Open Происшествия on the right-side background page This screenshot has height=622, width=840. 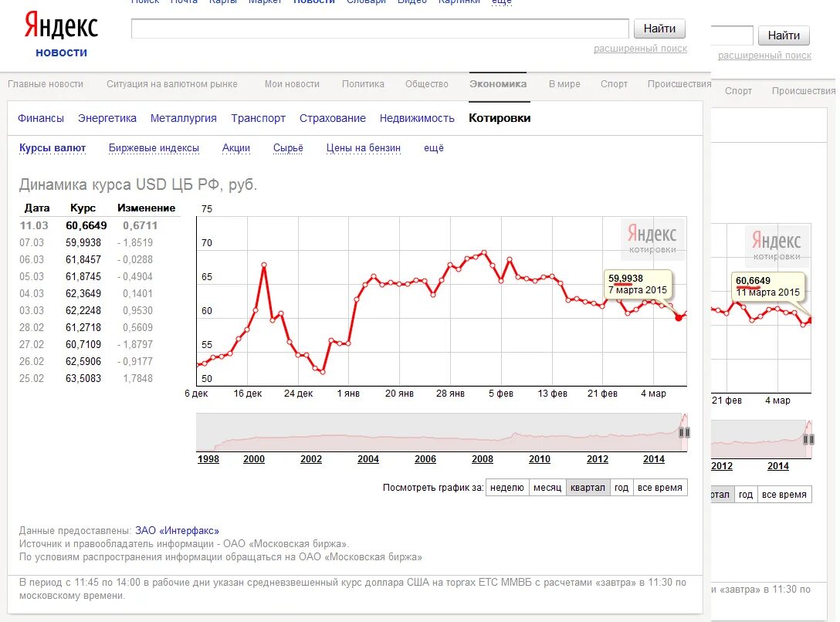(804, 91)
